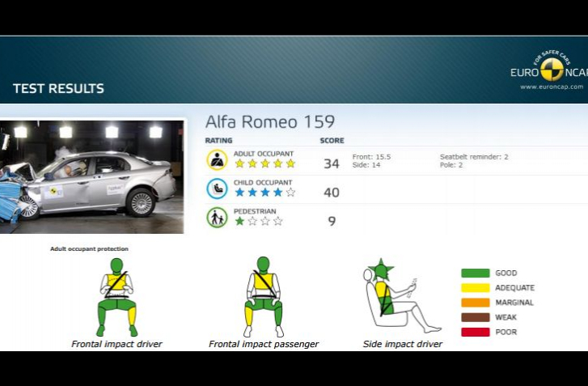Click the ADULT OCCUPANT label
The width and height of the screenshot is (588, 386).
(x=264, y=154)
